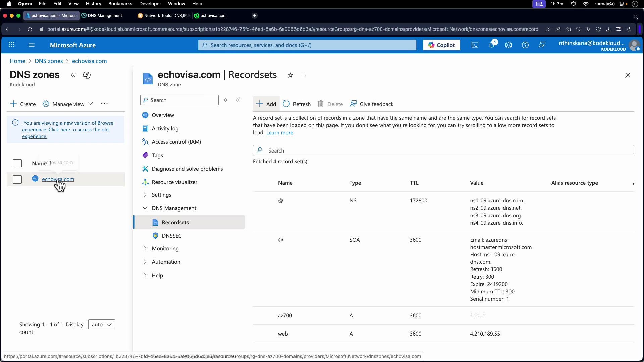
Task: Open the more options ellipsis beside Recordsets title
Action: click(x=304, y=75)
